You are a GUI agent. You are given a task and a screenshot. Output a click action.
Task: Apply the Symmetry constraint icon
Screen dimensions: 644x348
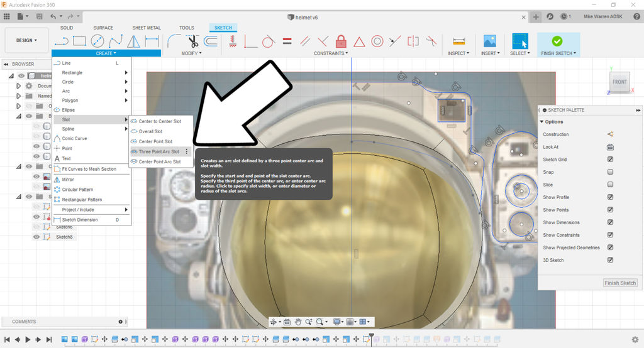(x=413, y=41)
